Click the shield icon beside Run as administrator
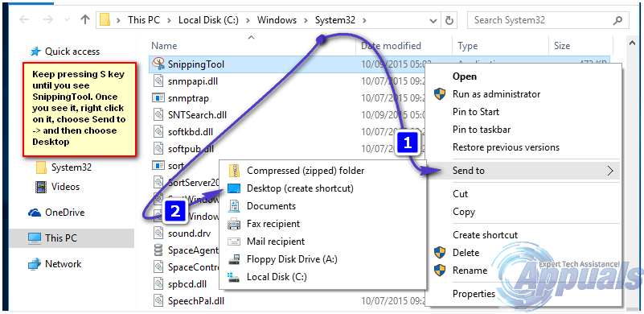Image resolution: width=644 pixels, height=314 pixels. pyautogui.click(x=440, y=94)
